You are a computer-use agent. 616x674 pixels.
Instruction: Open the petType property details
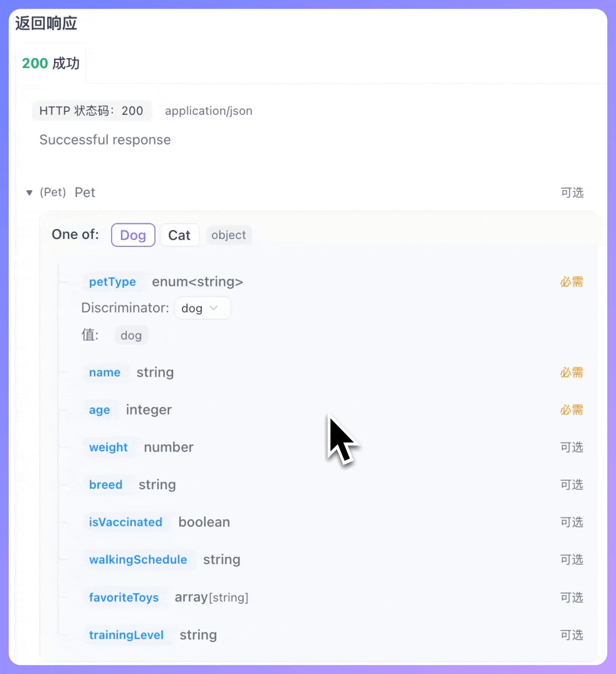tap(112, 282)
